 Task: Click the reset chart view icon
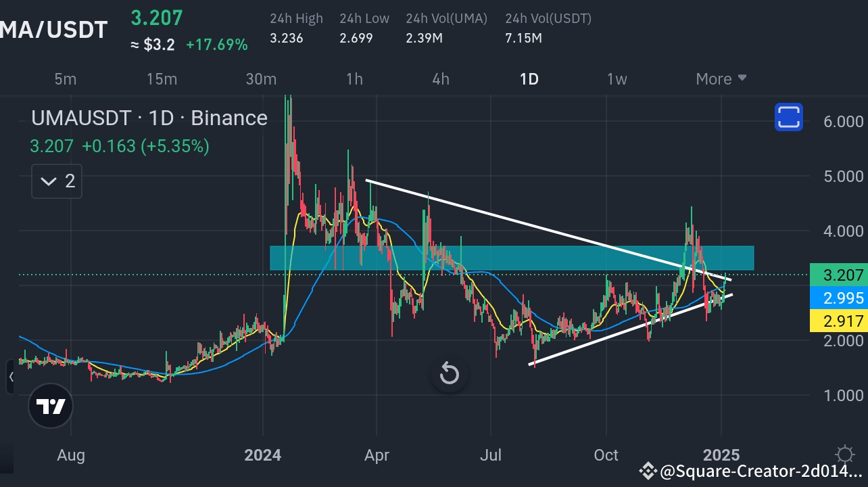449,373
